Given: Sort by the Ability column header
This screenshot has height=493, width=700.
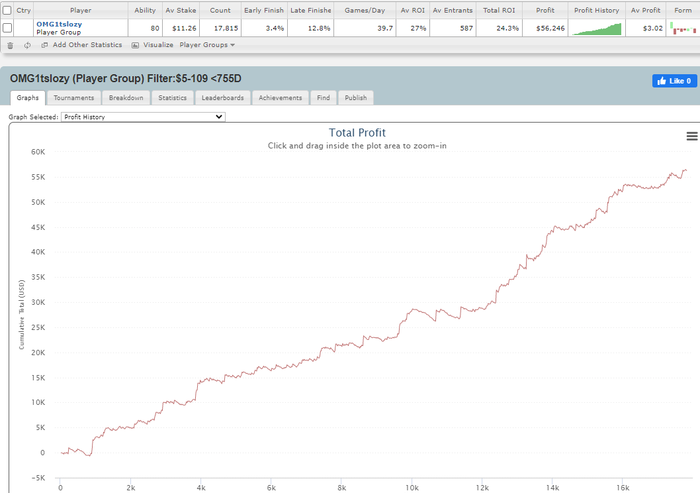Looking at the screenshot, I should pyautogui.click(x=145, y=10).
